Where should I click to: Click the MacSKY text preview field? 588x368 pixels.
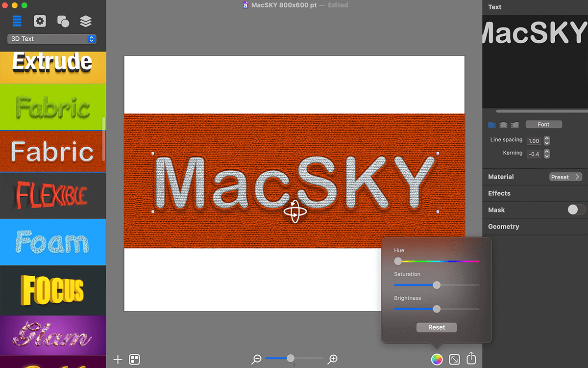pyautogui.click(x=535, y=61)
